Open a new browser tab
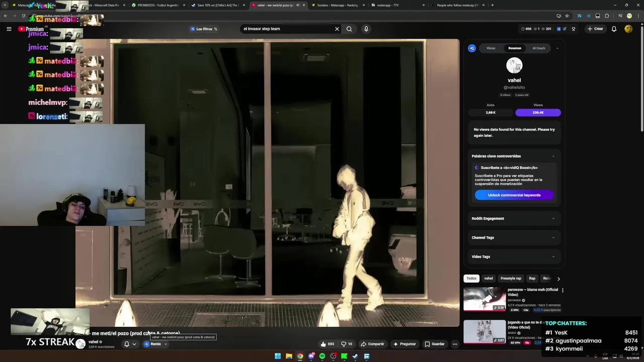The image size is (644, 362). tap(492, 5)
